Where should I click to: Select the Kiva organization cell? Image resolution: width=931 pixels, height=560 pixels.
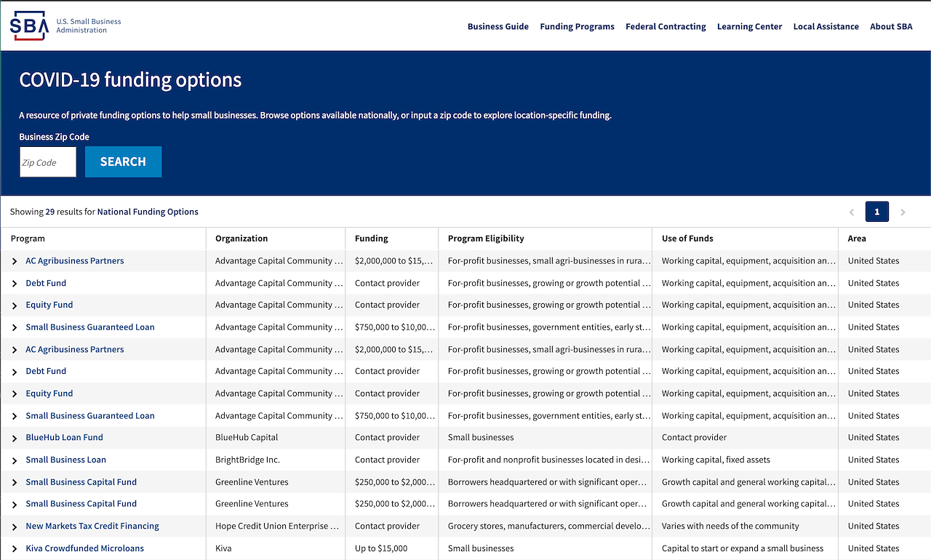(223, 548)
